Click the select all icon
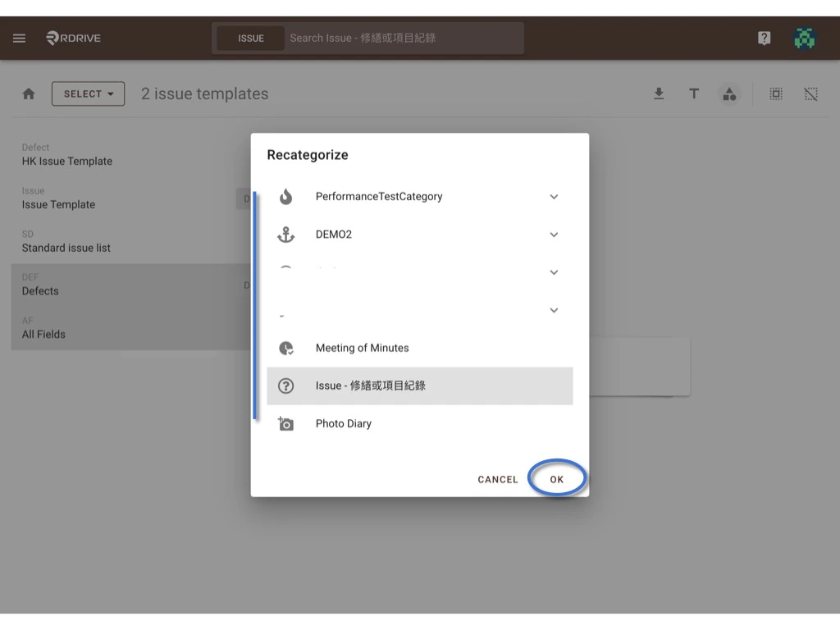This screenshot has height=630, width=840. [x=776, y=94]
